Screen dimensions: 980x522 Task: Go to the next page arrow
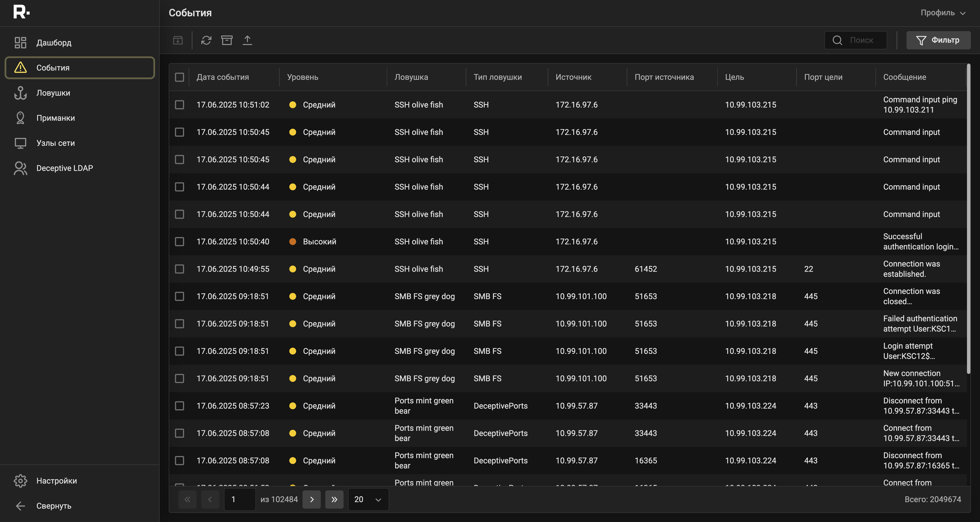[x=312, y=499]
